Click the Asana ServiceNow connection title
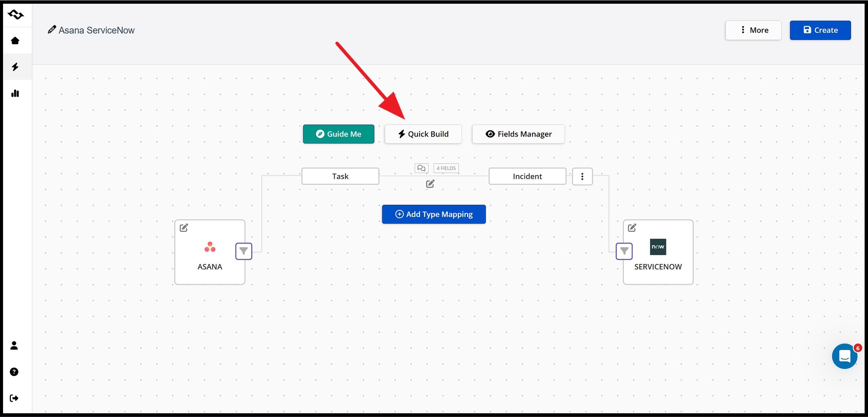Viewport: 868px width, 417px height. click(96, 30)
